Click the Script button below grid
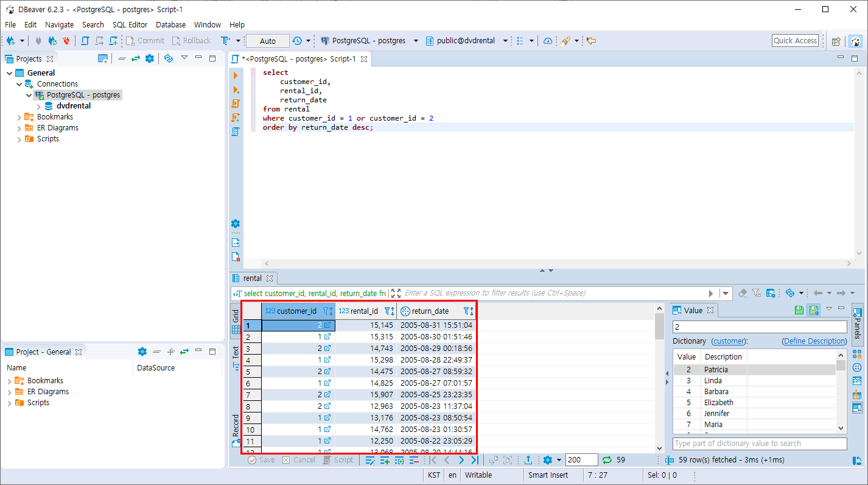Image resolution: width=868 pixels, height=485 pixels. coord(338,460)
